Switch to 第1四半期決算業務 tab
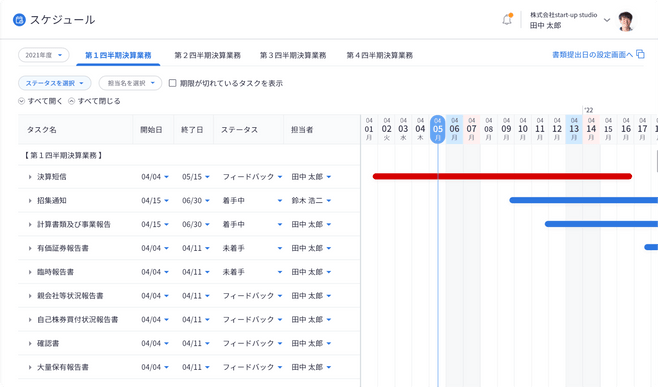The height and width of the screenshot is (387, 658). click(x=118, y=55)
